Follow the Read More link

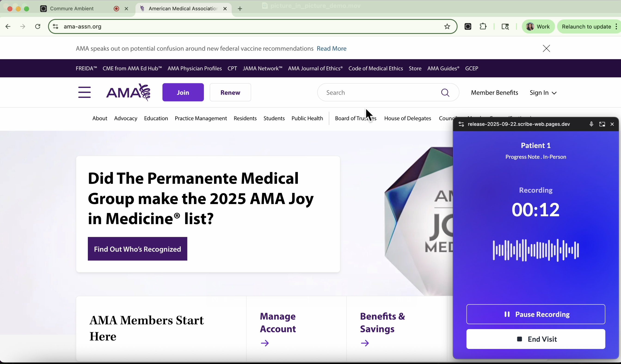click(x=332, y=49)
